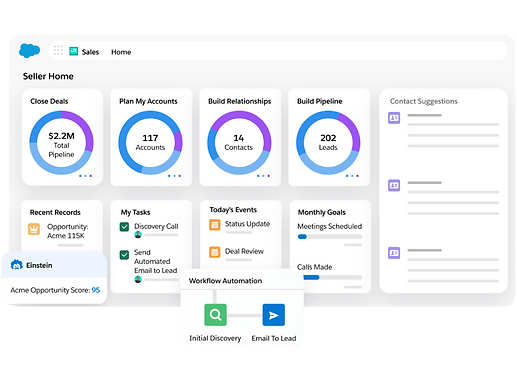The height and width of the screenshot is (370, 517).
Task: Click the Initial Discovery label
Action: (215, 338)
